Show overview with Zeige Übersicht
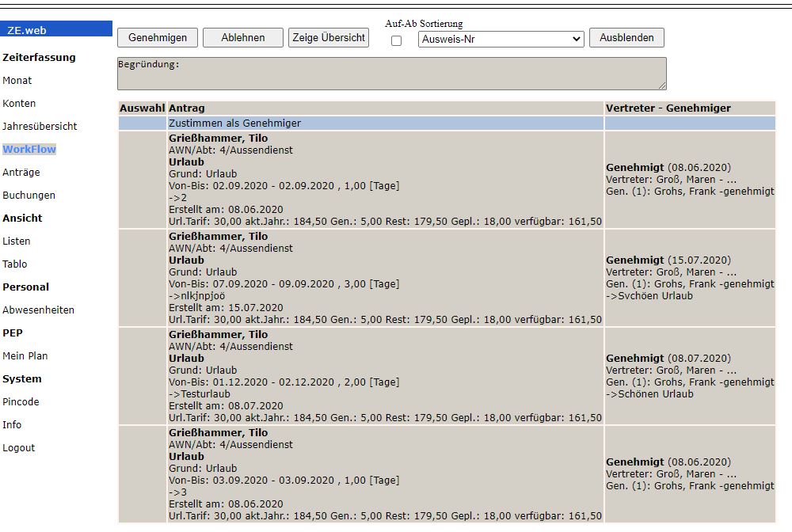 [329, 37]
